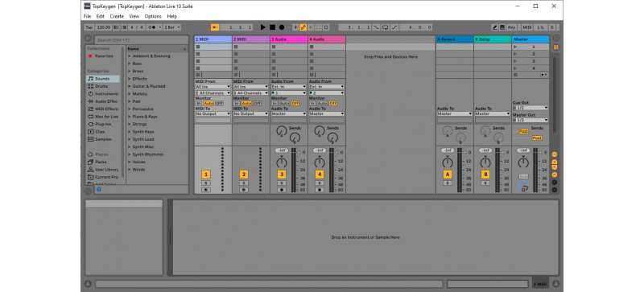Toggle the Automation Arm button
The width and height of the screenshot is (644, 292).
pyautogui.click(x=303, y=27)
